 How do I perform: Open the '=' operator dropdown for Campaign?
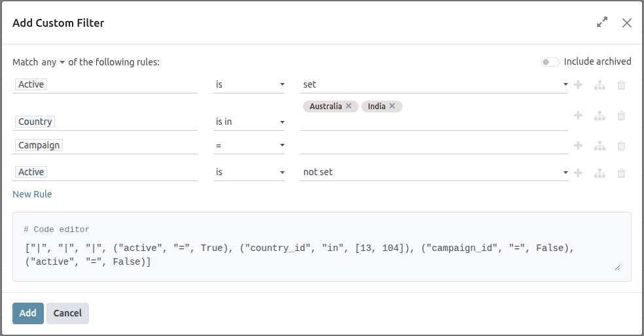[x=249, y=146]
